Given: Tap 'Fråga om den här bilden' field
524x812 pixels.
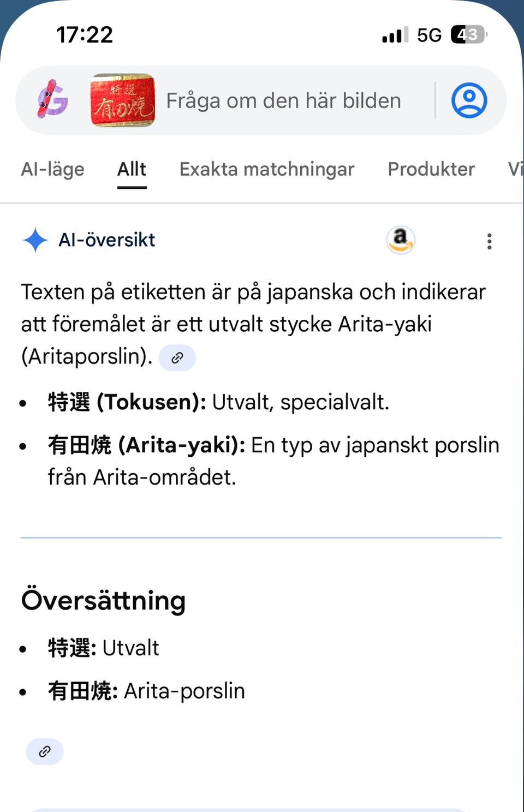Looking at the screenshot, I should coord(283,100).
